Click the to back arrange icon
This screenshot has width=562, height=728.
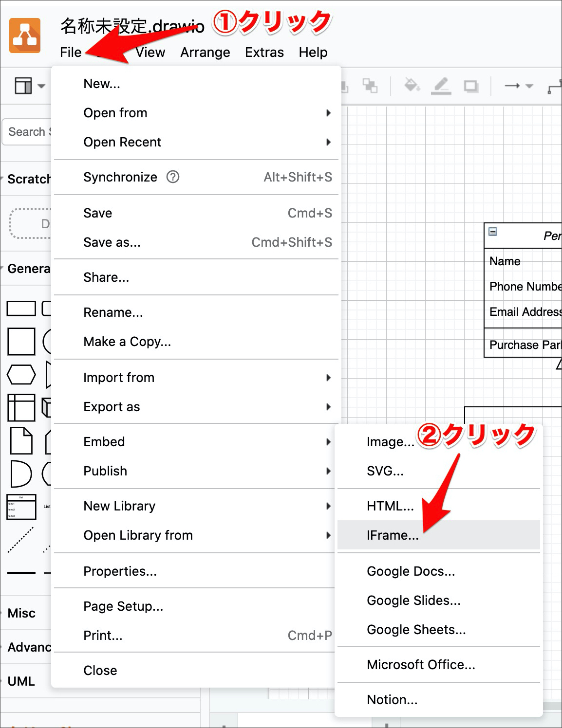tap(370, 86)
